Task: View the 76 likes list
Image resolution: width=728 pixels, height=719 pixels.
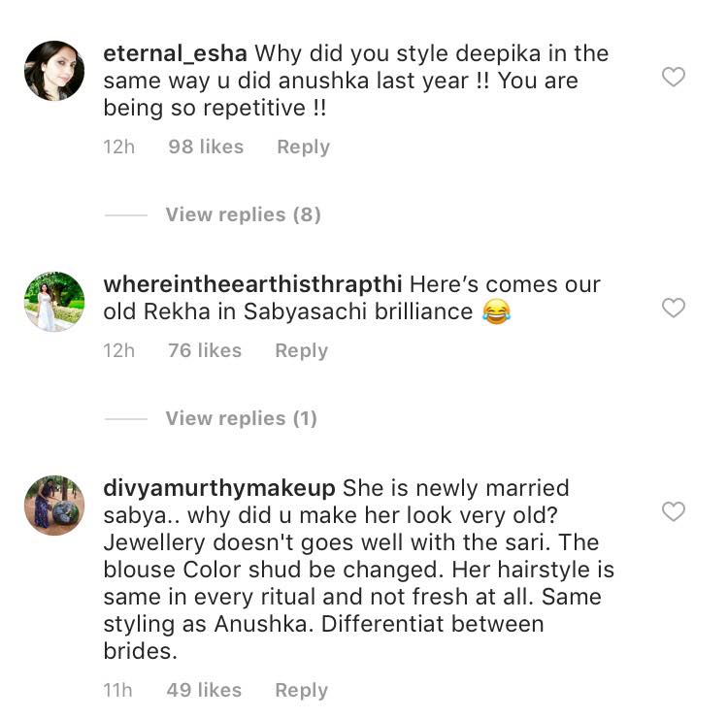Action: [x=205, y=351]
